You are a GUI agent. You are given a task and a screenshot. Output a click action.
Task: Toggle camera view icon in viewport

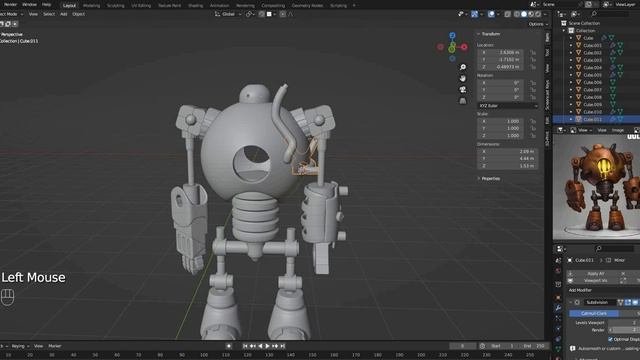coord(462,89)
